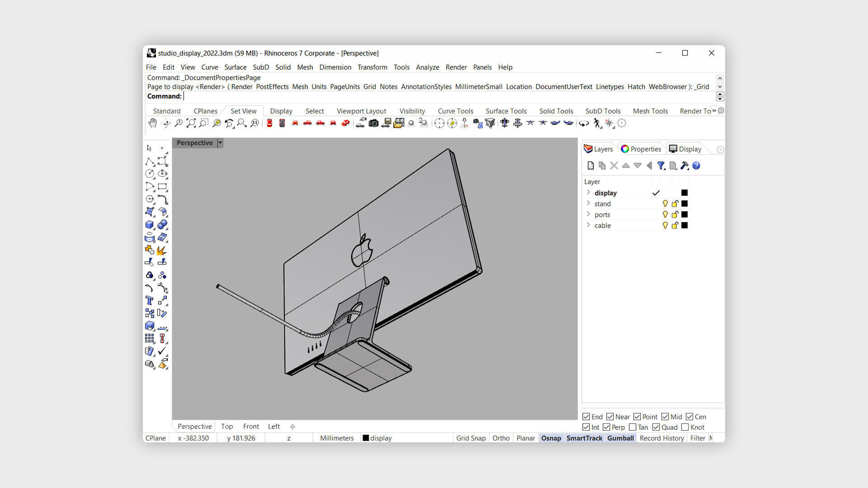The height and width of the screenshot is (488, 868).
Task: Expand the display layer
Action: pyautogui.click(x=589, y=192)
